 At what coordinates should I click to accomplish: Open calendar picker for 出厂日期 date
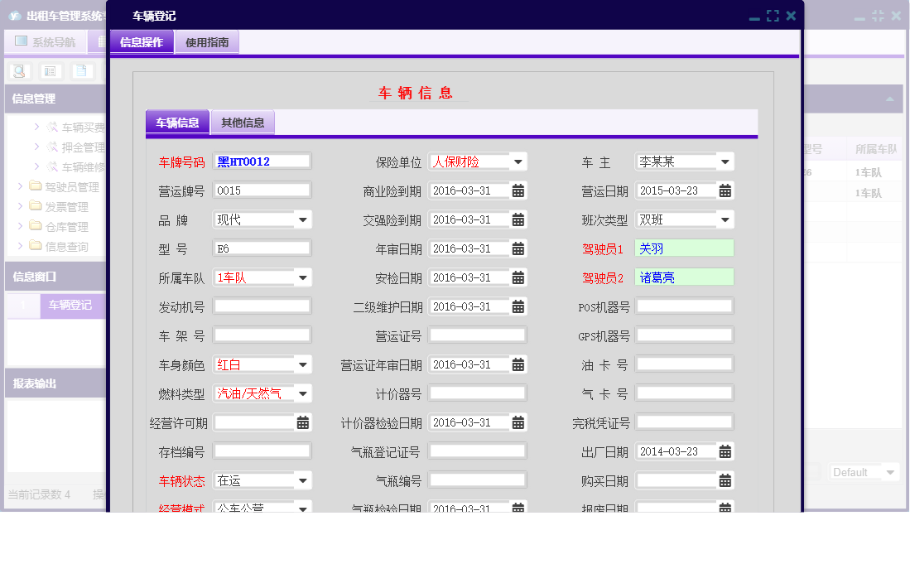click(725, 451)
